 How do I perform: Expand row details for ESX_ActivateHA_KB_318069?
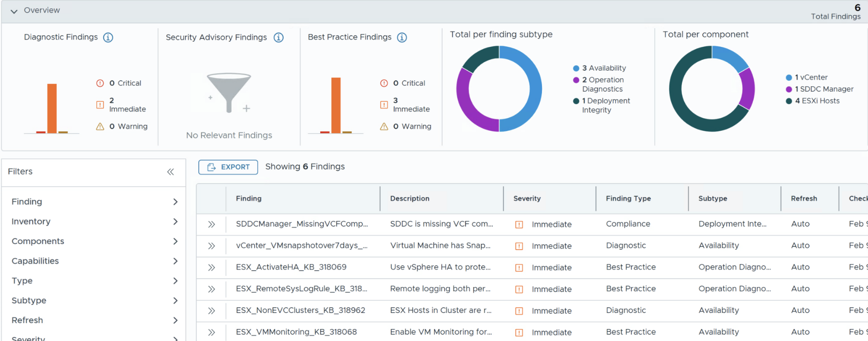point(211,268)
